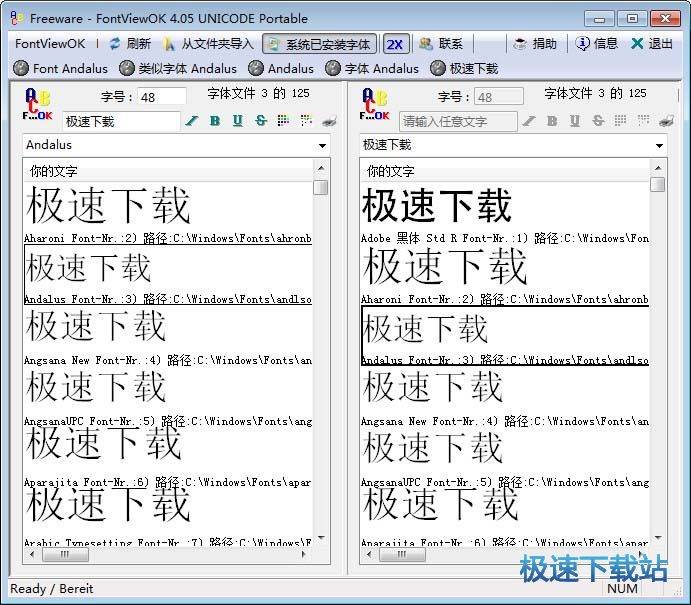Toggle bold in the left pane
The image size is (691, 605).
[x=214, y=121]
